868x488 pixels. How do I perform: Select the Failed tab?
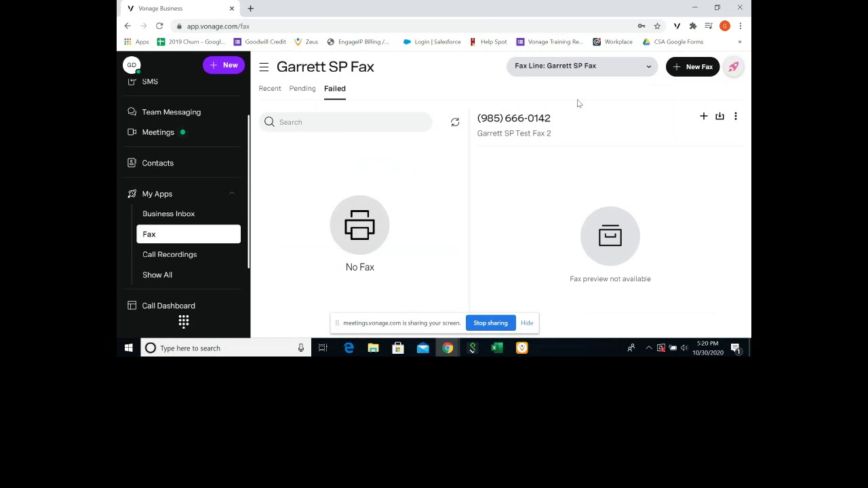coord(334,88)
